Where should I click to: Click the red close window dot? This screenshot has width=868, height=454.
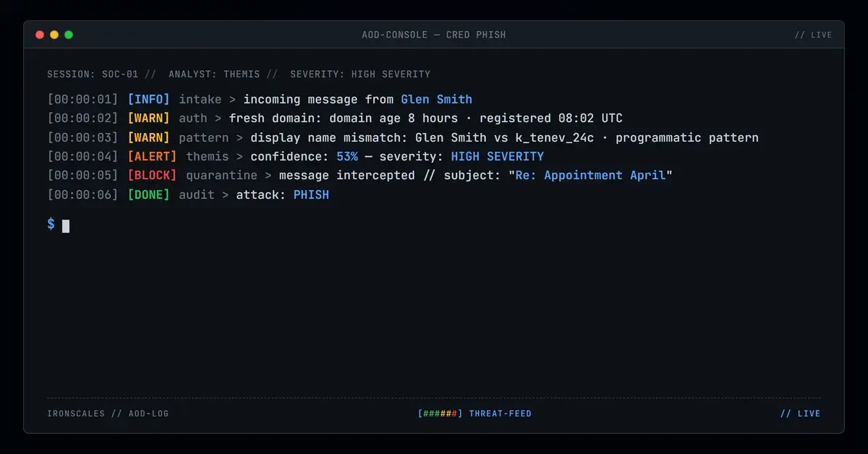click(x=40, y=35)
